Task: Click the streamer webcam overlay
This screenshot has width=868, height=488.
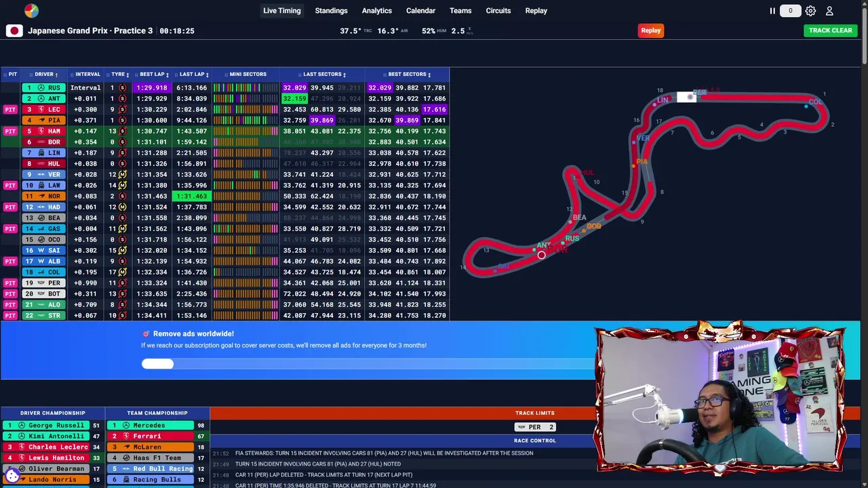Action: click(720, 400)
